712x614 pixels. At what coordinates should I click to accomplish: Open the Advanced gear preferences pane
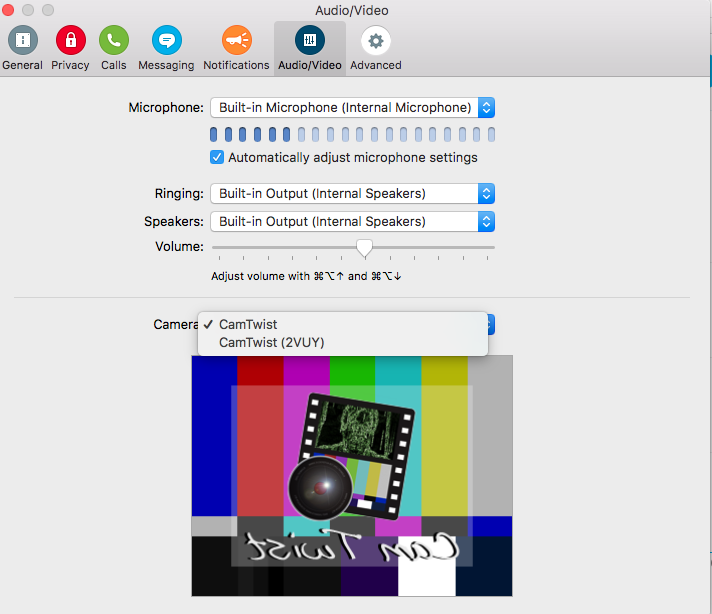(376, 48)
